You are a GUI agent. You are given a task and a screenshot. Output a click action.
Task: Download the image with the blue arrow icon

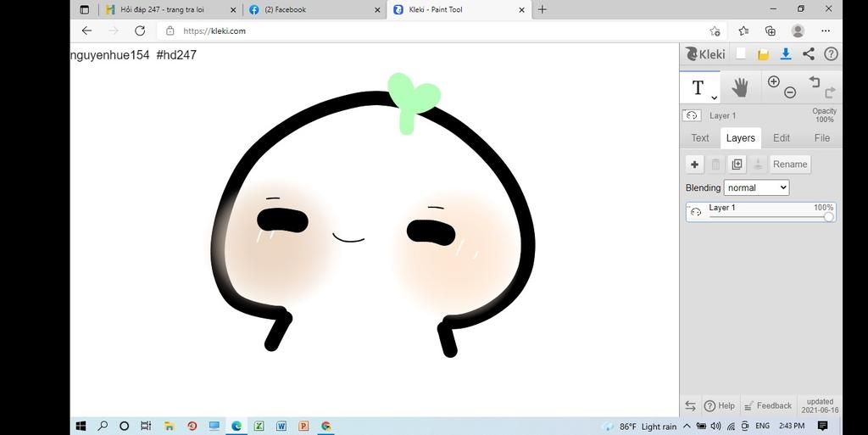(x=786, y=54)
